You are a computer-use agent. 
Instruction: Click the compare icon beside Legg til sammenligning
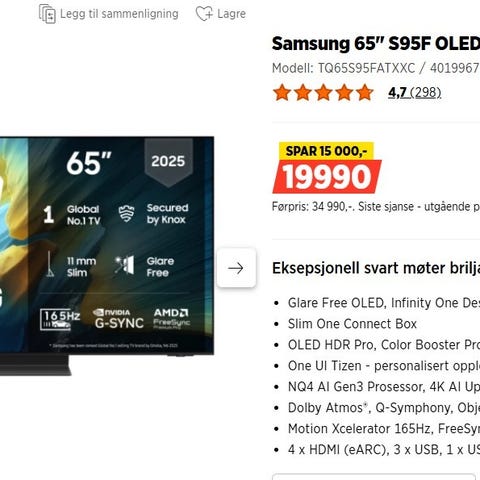[x=47, y=14]
